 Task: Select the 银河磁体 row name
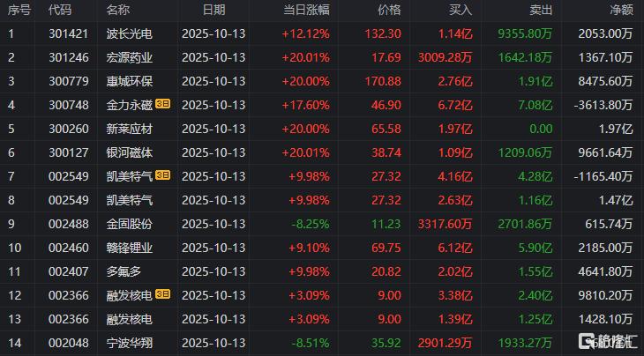click(129, 152)
